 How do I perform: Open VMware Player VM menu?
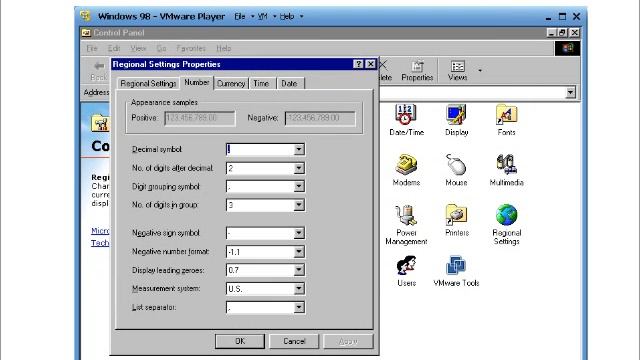(x=263, y=16)
